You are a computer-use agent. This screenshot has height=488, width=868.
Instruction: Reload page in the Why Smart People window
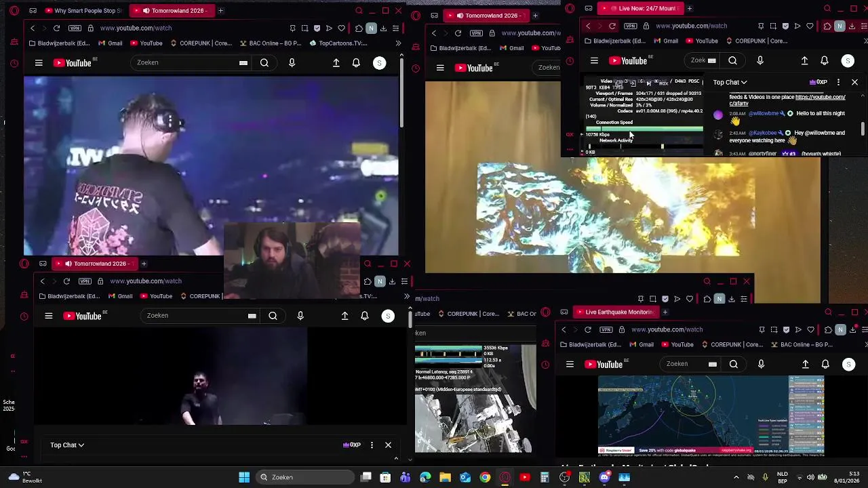(56, 28)
